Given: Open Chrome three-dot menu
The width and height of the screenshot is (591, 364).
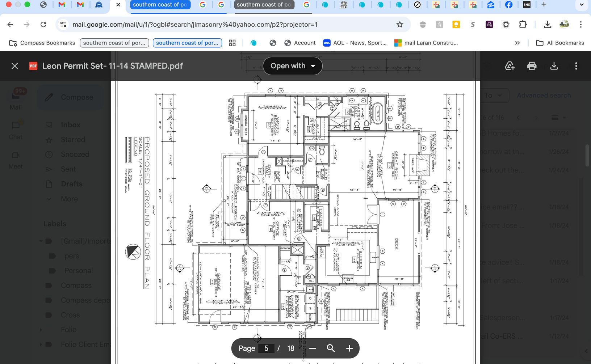Looking at the screenshot, I should (x=580, y=24).
